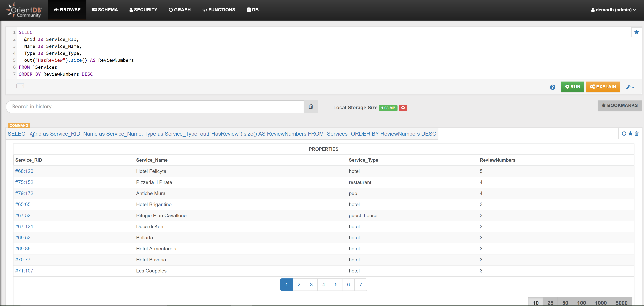Open the keyboard shortcuts icon below the editor
644x306 pixels.
[20, 86]
